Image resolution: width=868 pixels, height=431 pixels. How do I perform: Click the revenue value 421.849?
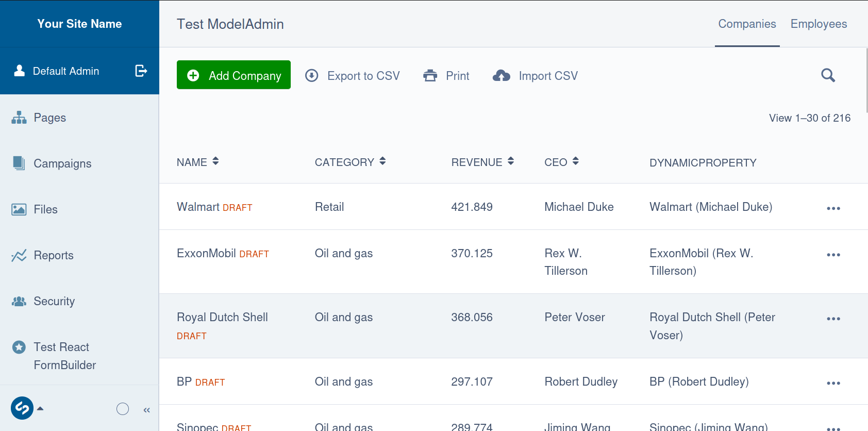(472, 207)
